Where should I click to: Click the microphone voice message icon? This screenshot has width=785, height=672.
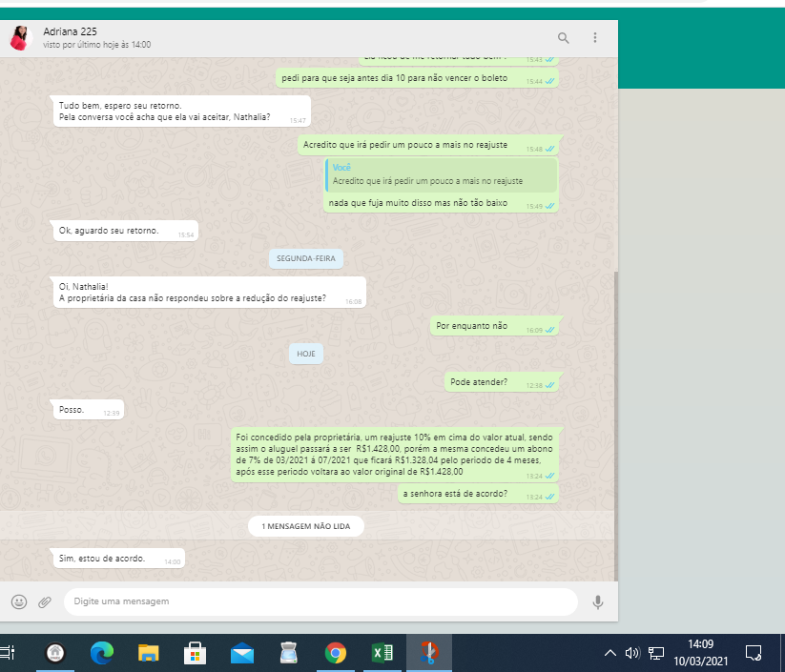598,601
